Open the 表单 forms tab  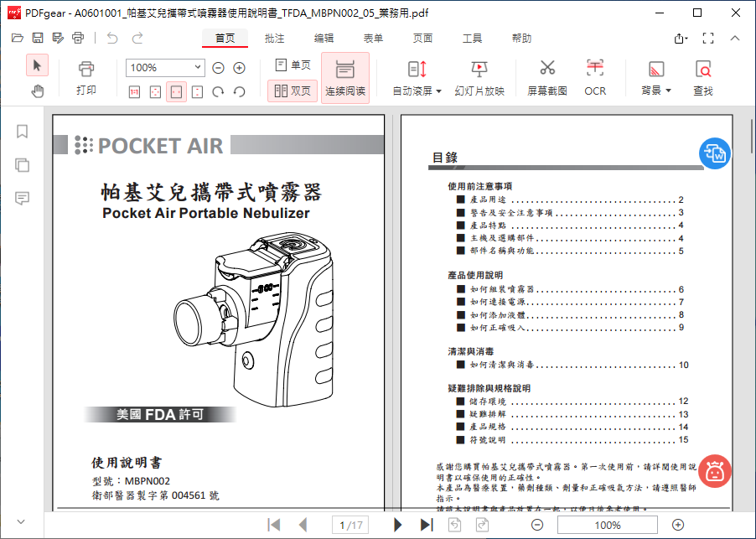click(373, 38)
